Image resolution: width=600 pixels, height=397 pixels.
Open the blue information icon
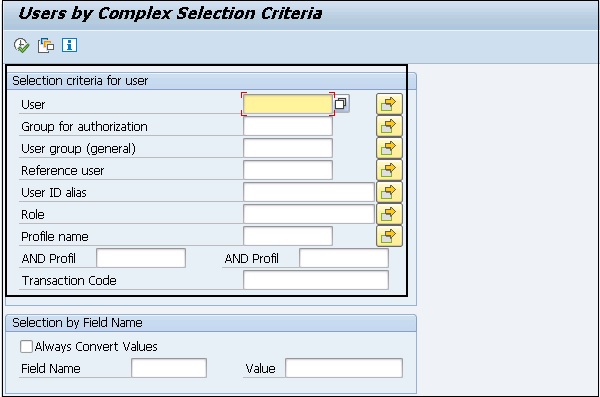(69, 45)
